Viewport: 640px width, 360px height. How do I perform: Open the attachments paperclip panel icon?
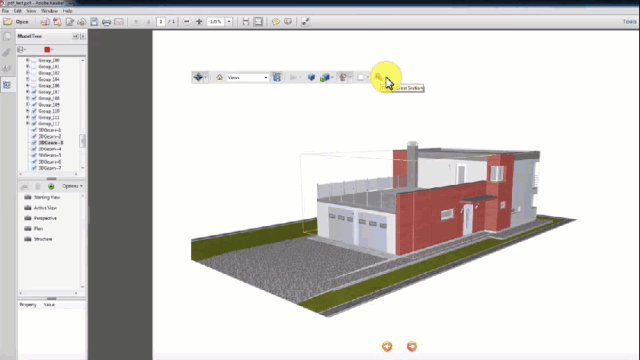pyautogui.click(x=7, y=53)
